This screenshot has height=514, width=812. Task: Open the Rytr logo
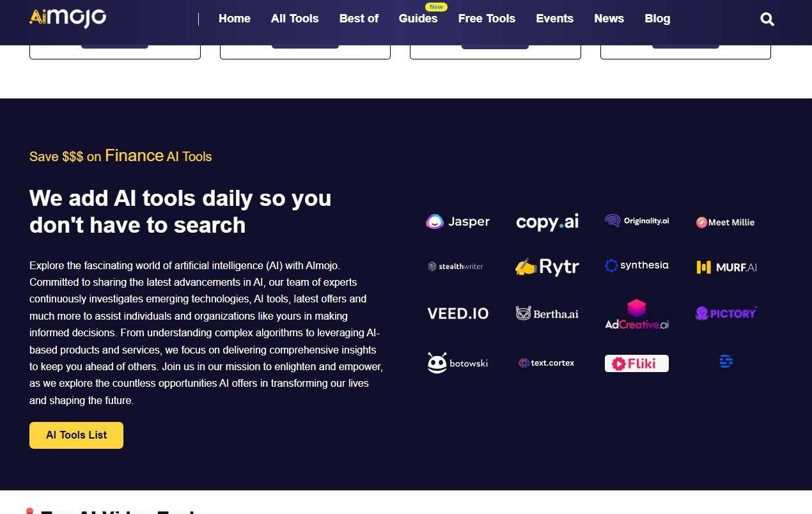(547, 267)
